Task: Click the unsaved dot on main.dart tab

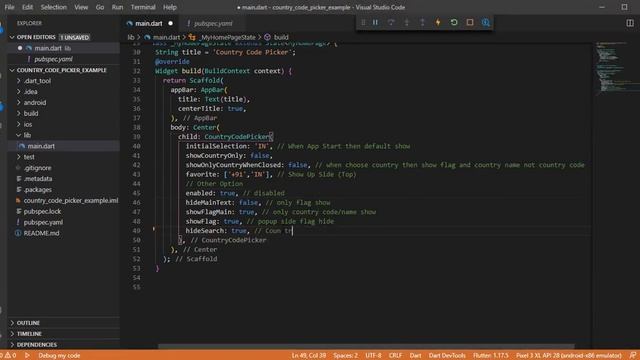Action: coord(171,23)
